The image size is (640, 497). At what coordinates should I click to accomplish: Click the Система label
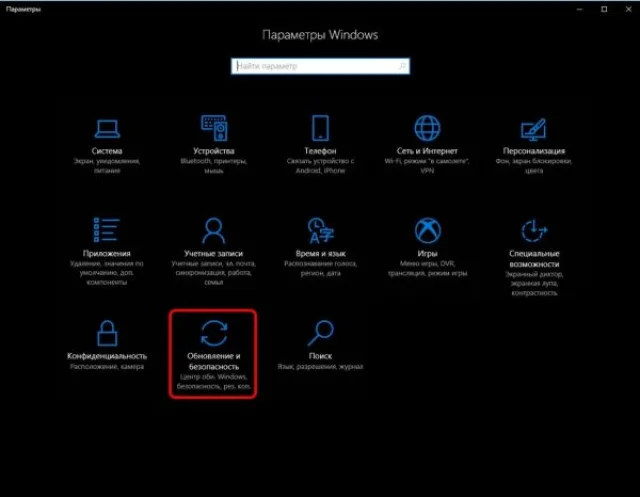tap(107, 151)
